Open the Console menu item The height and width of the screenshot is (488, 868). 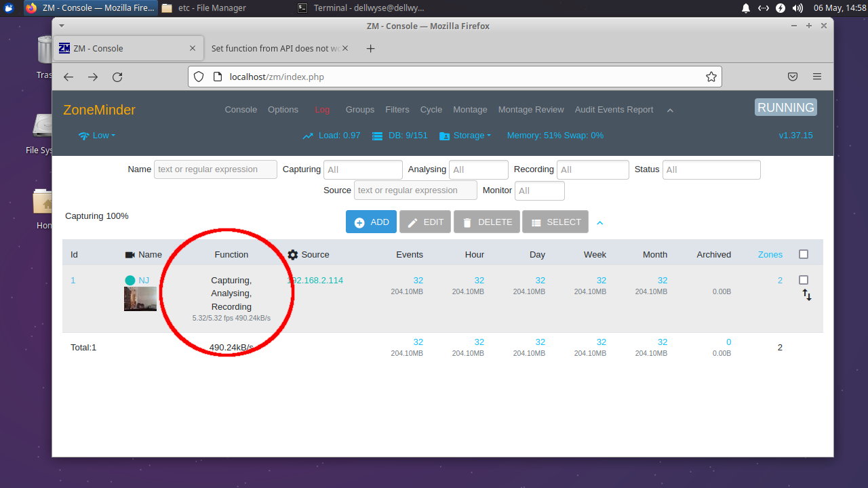[x=241, y=110]
